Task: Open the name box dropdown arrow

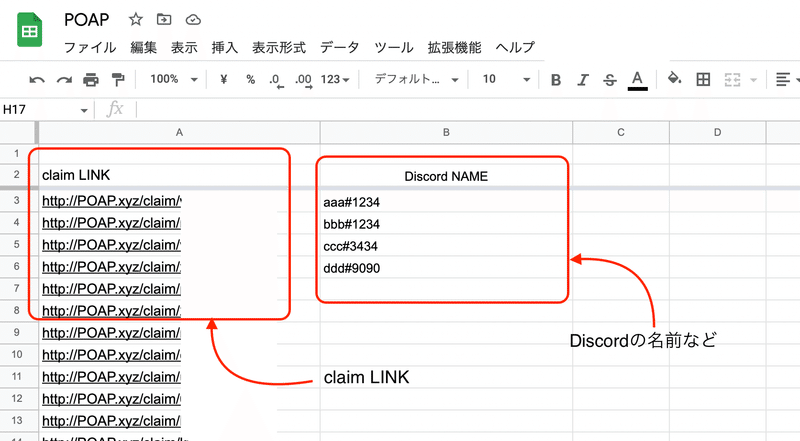Action: coord(84,110)
